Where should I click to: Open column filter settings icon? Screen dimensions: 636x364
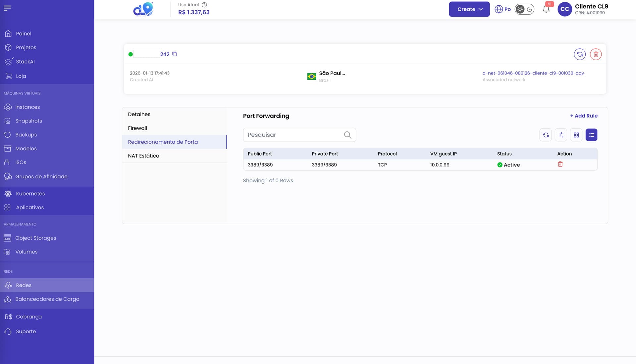click(x=561, y=135)
